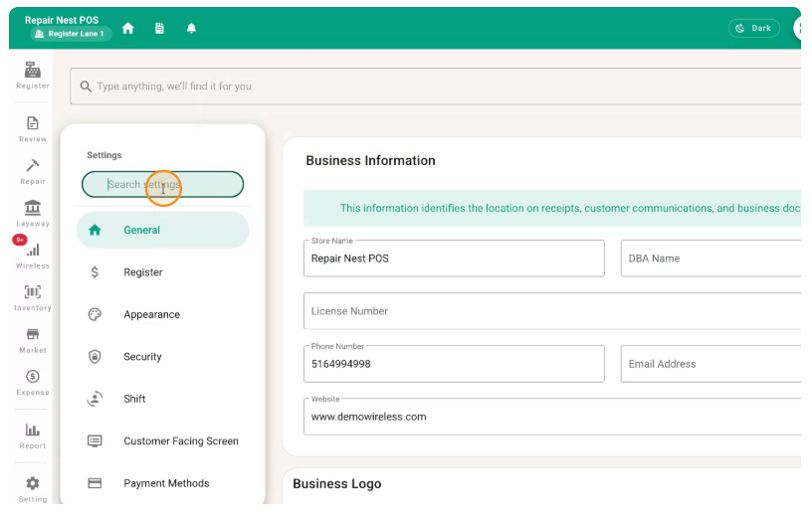Screen dimensions: 812x521
Task: Select Security settings category
Action: pyautogui.click(x=162, y=357)
